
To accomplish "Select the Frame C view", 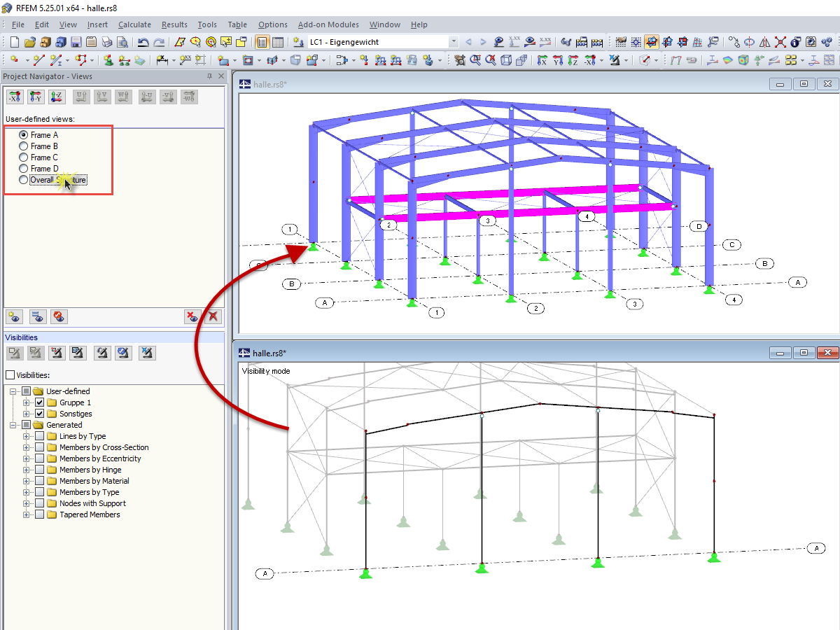I will pyautogui.click(x=24, y=157).
